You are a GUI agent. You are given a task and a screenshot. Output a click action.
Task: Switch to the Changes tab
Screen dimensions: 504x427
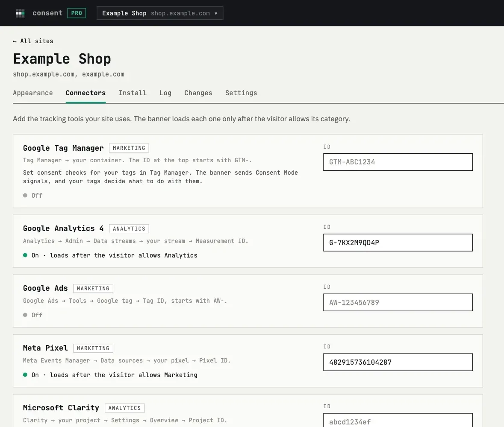click(x=198, y=93)
